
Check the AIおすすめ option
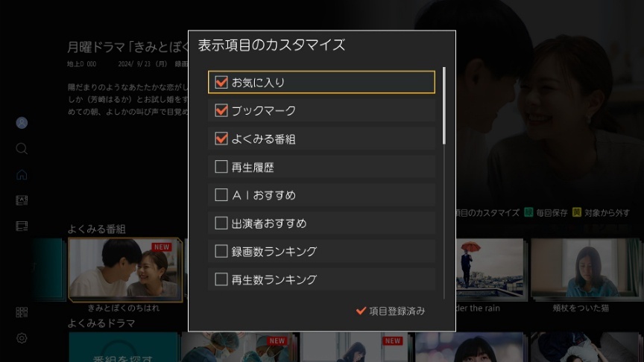click(x=221, y=195)
